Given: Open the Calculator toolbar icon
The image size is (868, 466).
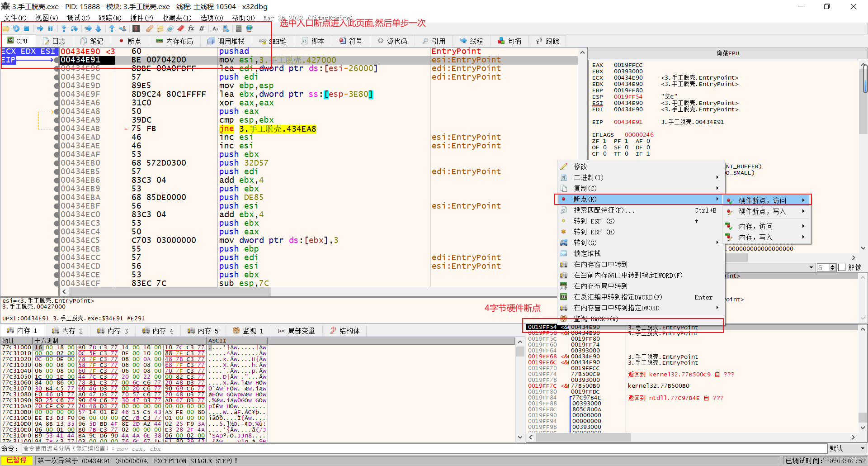Looking at the screenshot, I should 239,29.
